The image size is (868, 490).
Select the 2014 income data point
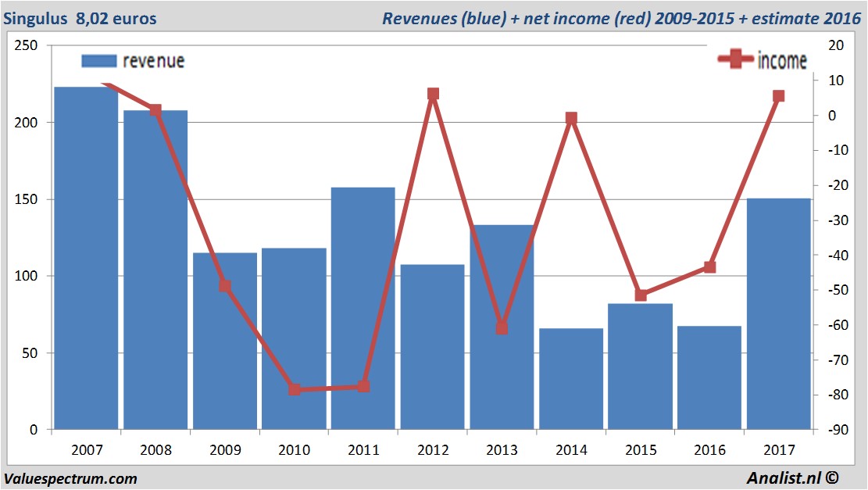pyautogui.click(x=571, y=118)
